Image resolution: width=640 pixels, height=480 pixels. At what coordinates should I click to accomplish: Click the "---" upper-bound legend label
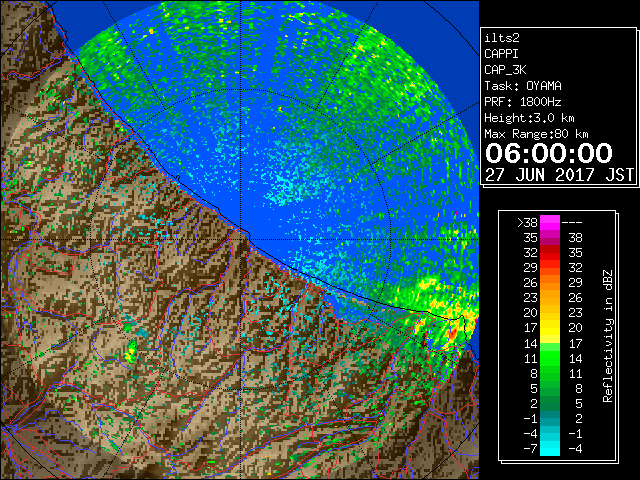click(x=572, y=222)
